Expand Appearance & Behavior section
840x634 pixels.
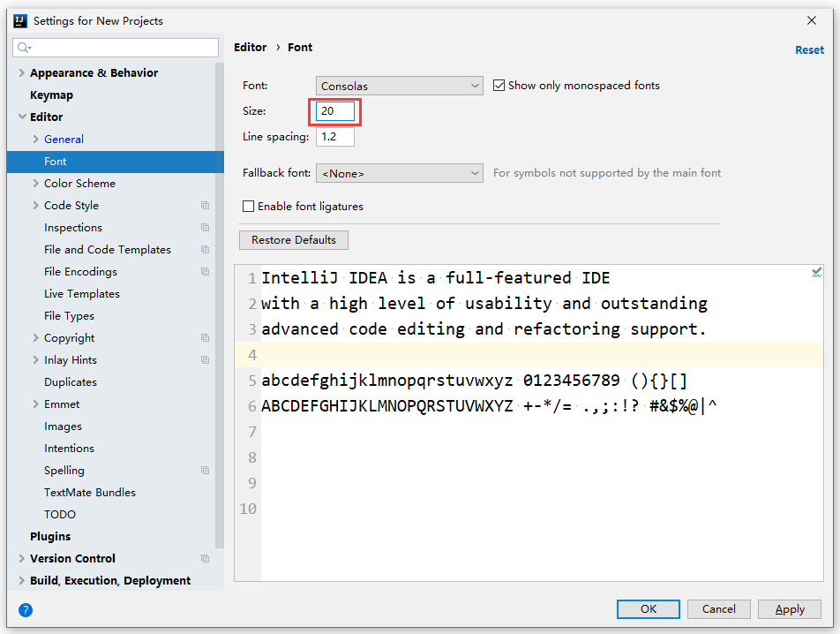tap(21, 72)
